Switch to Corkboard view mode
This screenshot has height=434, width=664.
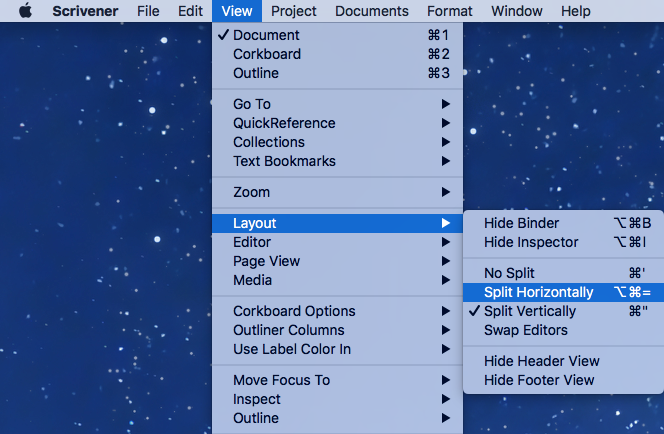[x=338, y=54]
